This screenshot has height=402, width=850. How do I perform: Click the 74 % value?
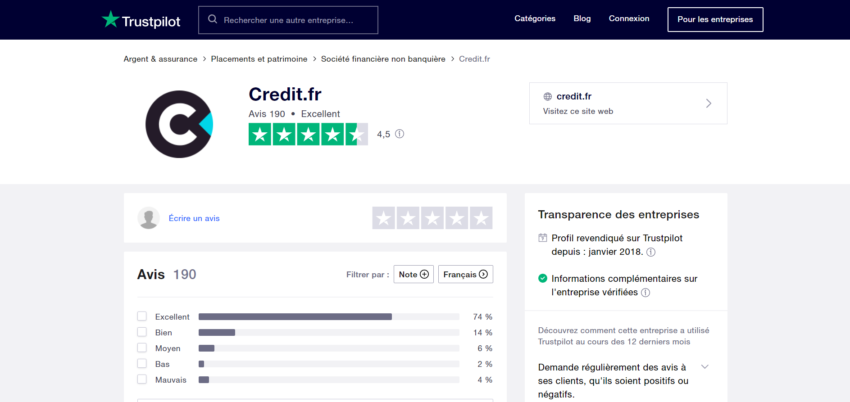tap(482, 316)
